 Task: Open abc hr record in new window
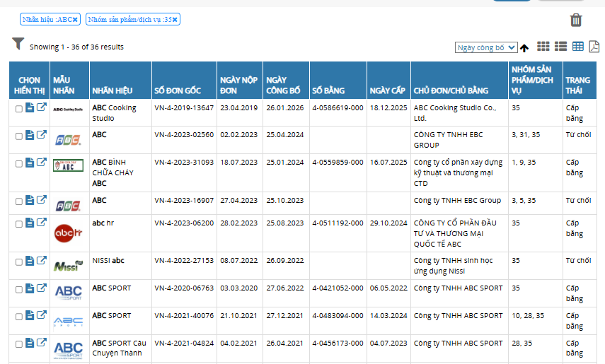(x=42, y=223)
